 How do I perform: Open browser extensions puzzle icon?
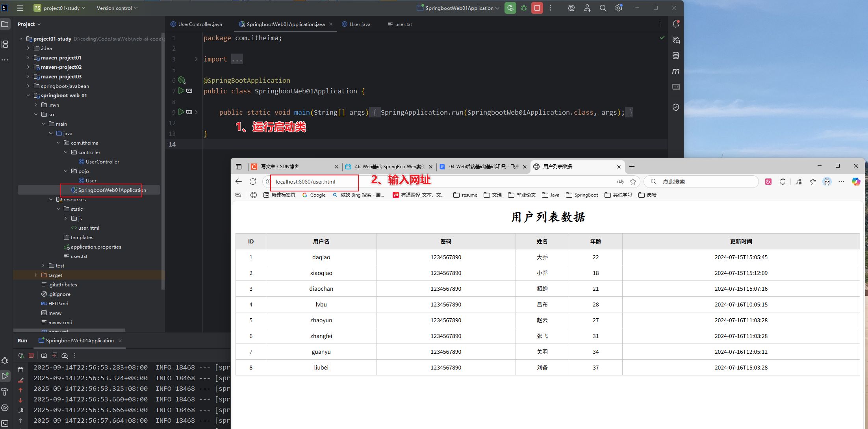(x=783, y=182)
